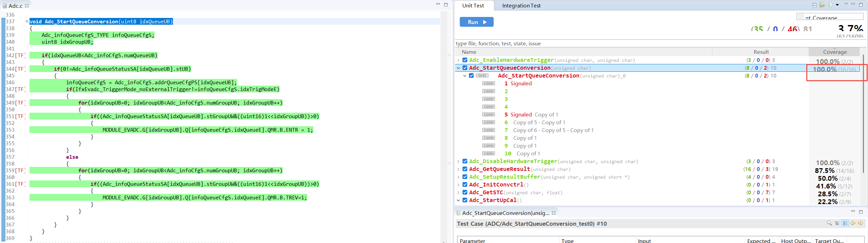This screenshot has width=868, height=243.
Task: Click the green tree-view icon in test toolbar
Action: (830, 5)
